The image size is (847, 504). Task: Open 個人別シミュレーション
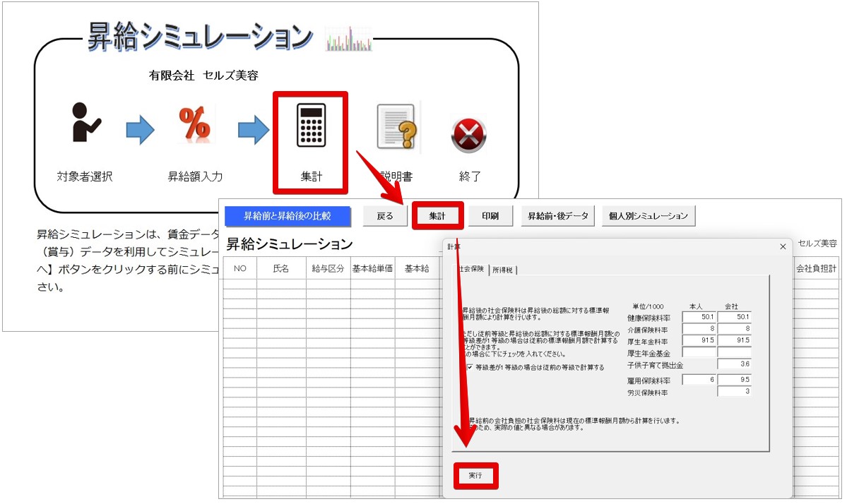tap(648, 216)
